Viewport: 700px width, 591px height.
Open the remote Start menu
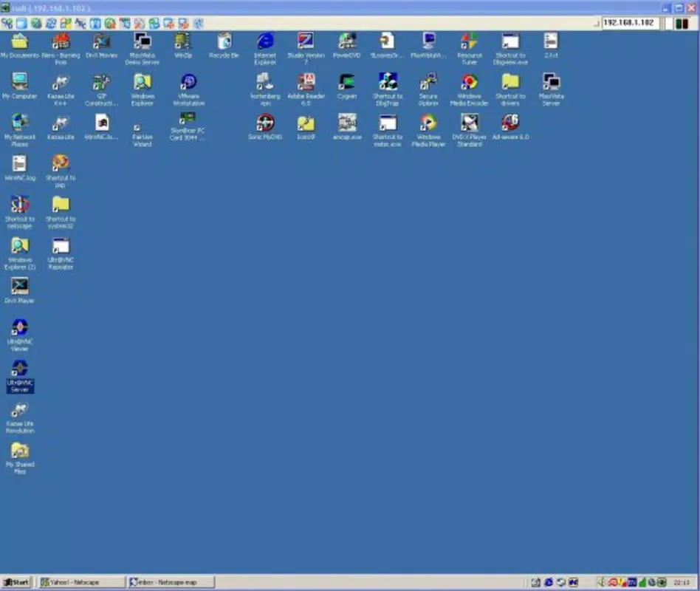click(x=16, y=582)
